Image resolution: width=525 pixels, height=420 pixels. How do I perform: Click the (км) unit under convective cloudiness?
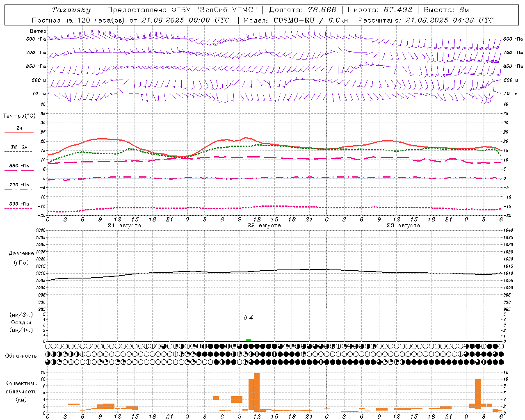(21, 399)
